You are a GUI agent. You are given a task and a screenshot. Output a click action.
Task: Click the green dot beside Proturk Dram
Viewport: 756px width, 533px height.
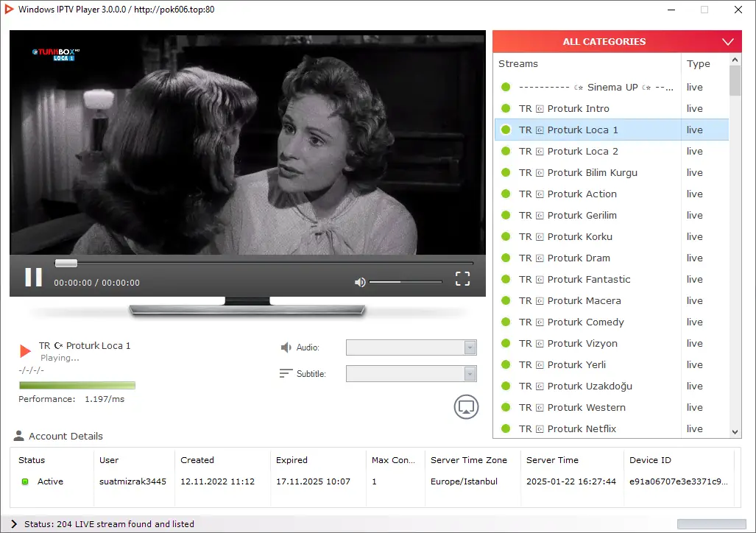click(x=506, y=258)
